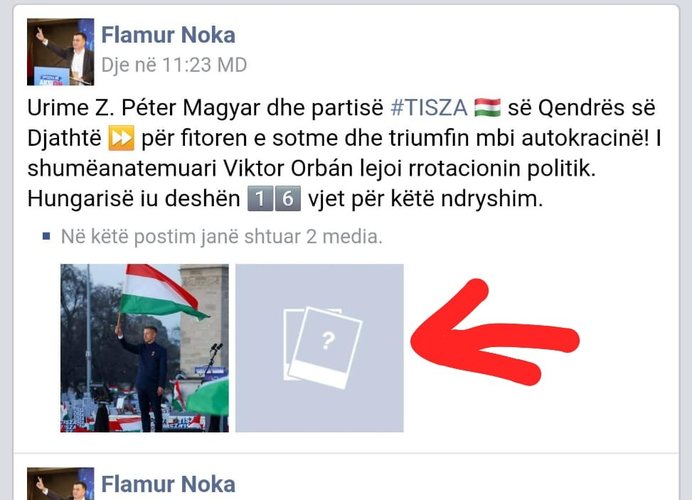Click the text Në këtë postim janë shtuar 2 media

coord(222,237)
